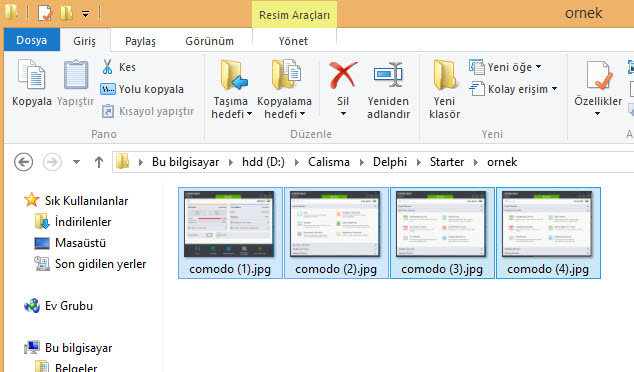
Task: Open the Dosya file menu
Action: click(x=32, y=40)
